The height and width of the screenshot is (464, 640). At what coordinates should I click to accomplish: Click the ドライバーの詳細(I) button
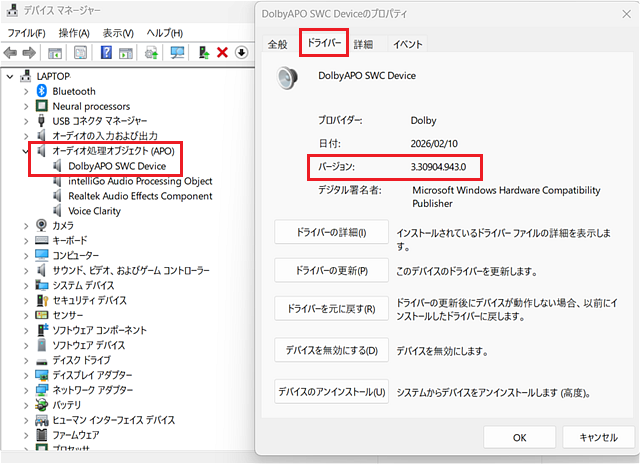(x=331, y=232)
